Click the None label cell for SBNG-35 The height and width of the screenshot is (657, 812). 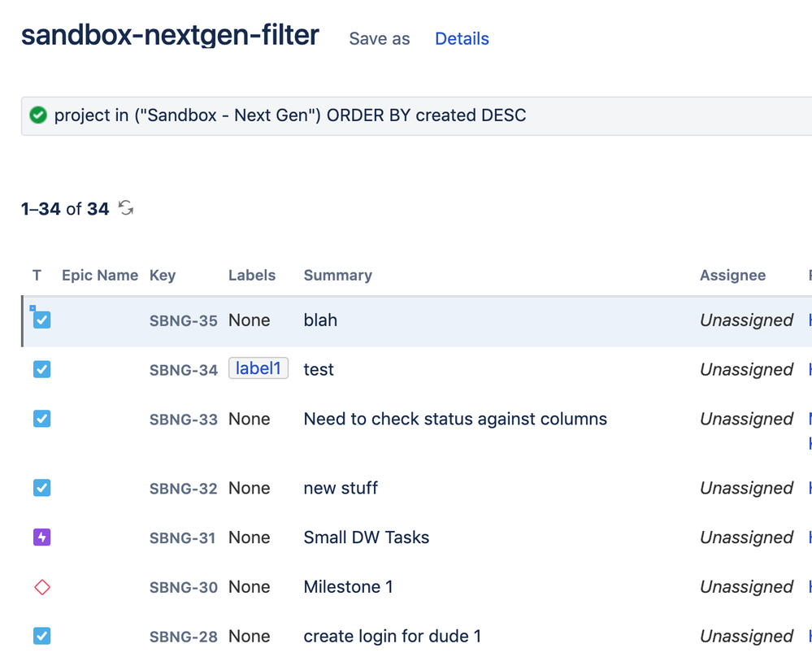(x=250, y=320)
